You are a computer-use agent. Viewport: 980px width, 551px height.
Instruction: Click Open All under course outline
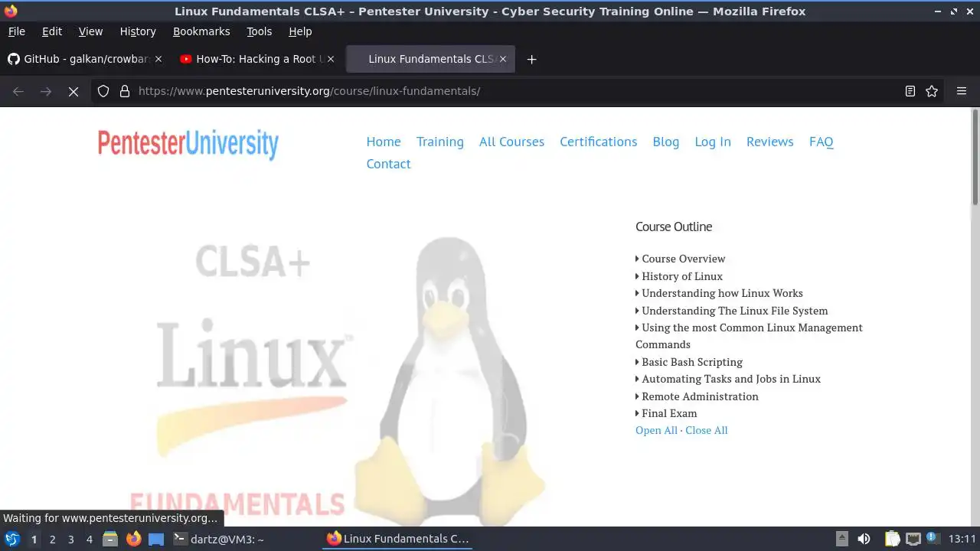coord(656,430)
